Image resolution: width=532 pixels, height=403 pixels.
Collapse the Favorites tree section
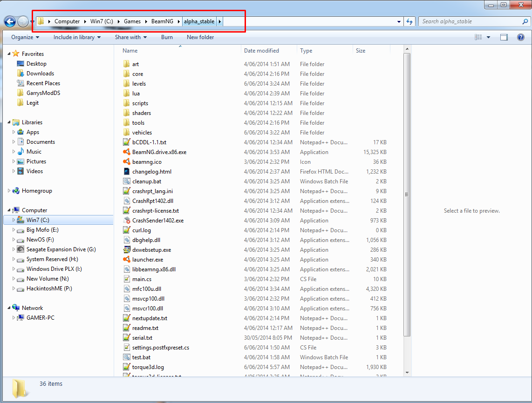click(x=9, y=54)
